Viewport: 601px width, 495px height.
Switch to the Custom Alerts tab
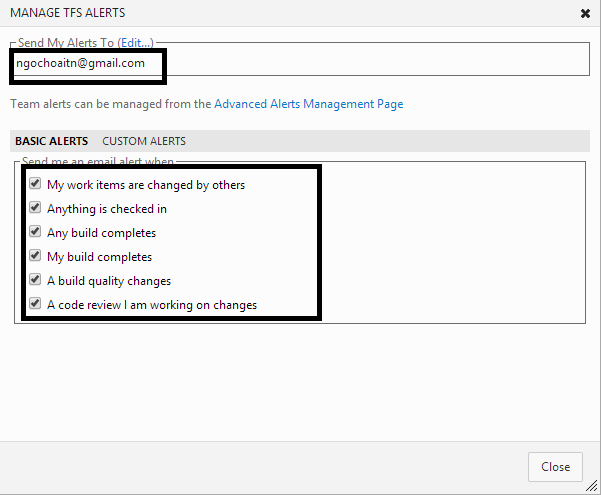(144, 141)
